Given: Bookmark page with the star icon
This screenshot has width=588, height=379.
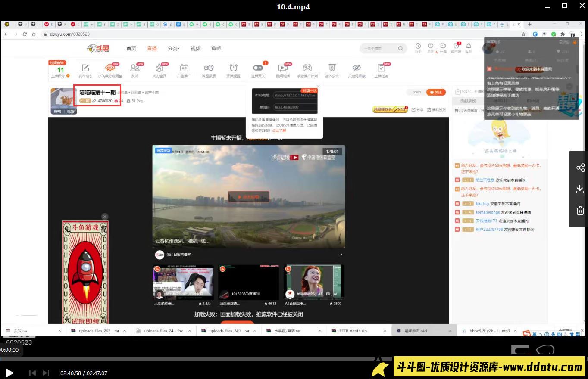Looking at the screenshot, I should pos(524,34).
